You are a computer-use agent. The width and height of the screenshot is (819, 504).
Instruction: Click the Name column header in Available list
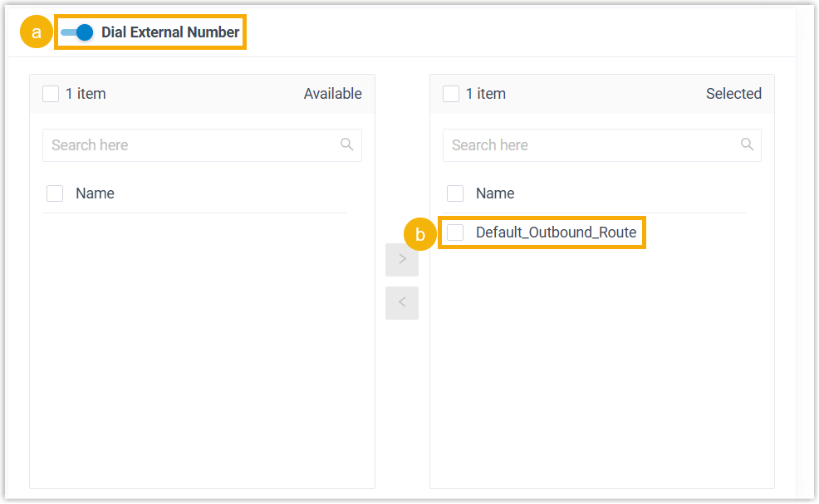tap(95, 193)
